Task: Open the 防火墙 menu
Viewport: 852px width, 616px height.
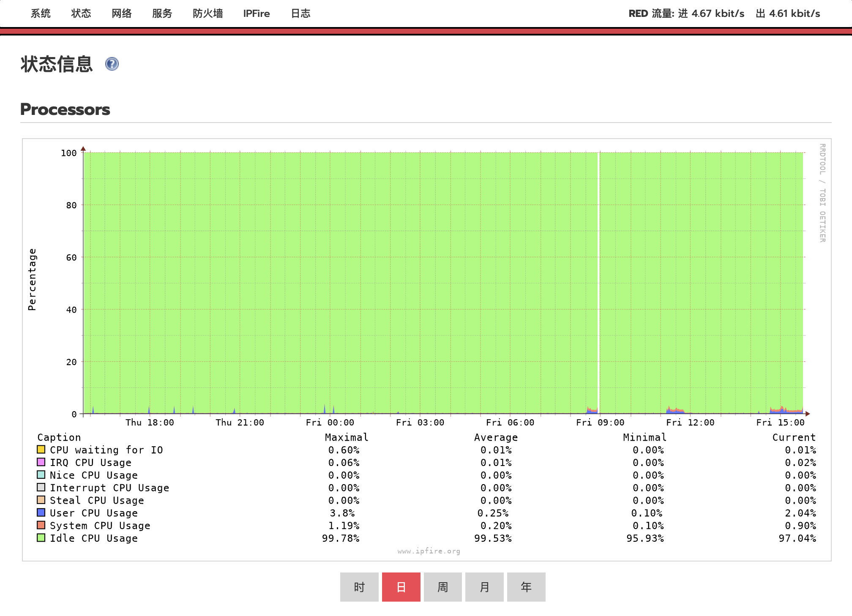Action: 208,14
